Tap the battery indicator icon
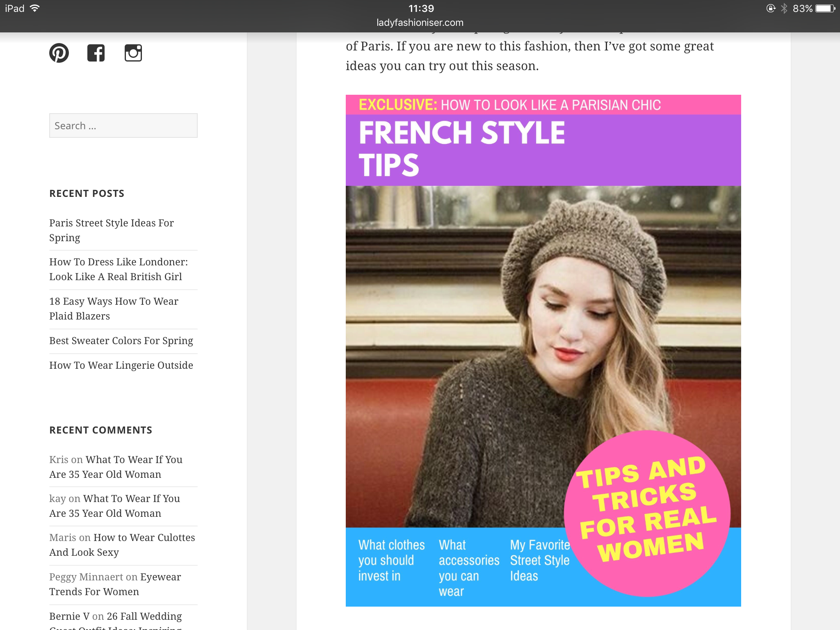Viewport: 840px width, 630px height. coord(825,8)
